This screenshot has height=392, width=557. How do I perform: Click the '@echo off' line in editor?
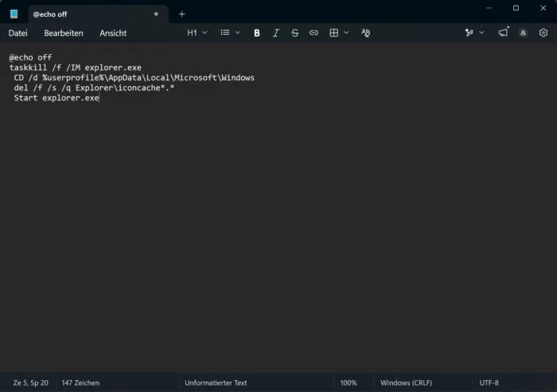(x=30, y=57)
